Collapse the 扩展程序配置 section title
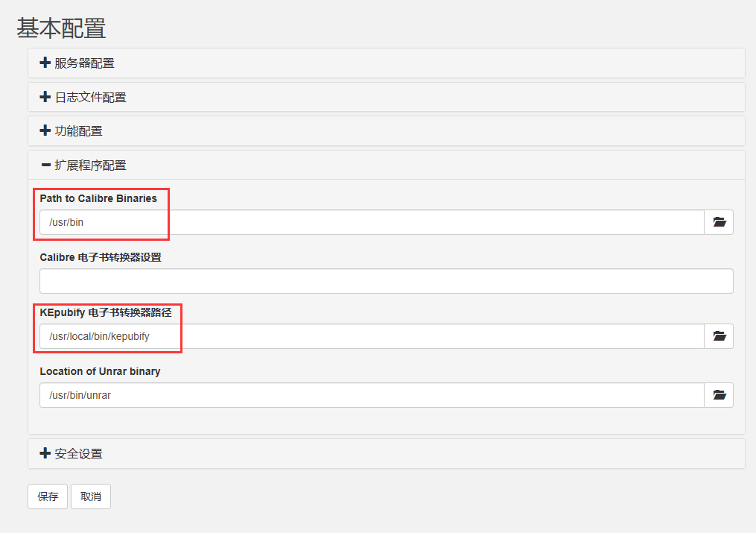 [90, 165]
